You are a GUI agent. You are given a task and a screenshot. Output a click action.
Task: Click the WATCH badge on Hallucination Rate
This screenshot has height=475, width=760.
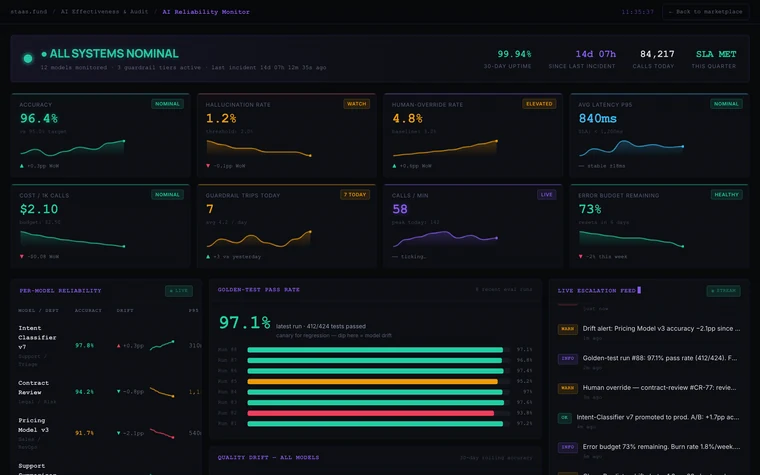click(356, 104)
